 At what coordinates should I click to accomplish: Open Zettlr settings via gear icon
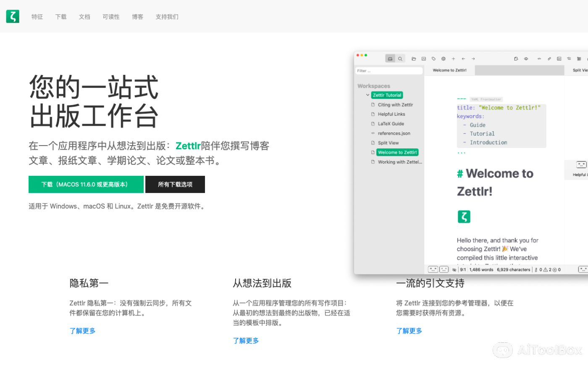click(444, 58)
